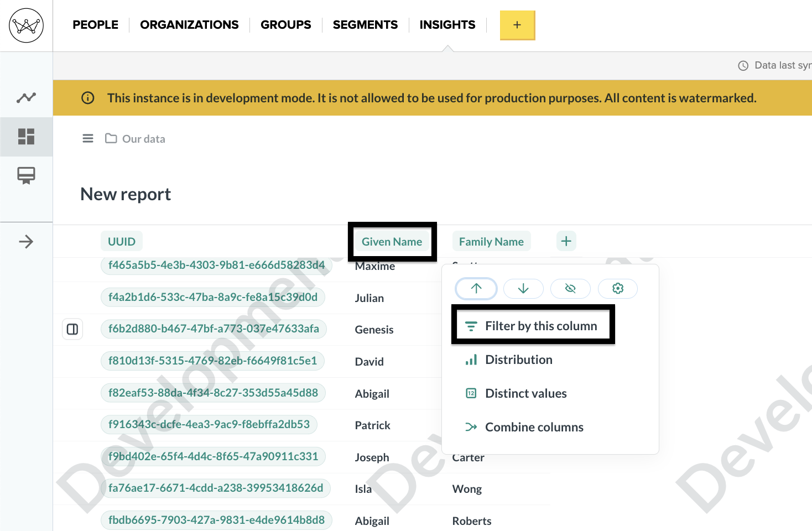The image size is (812, 531).
Task: Open the presentation board sidebar icon
Action: (26, 175)
